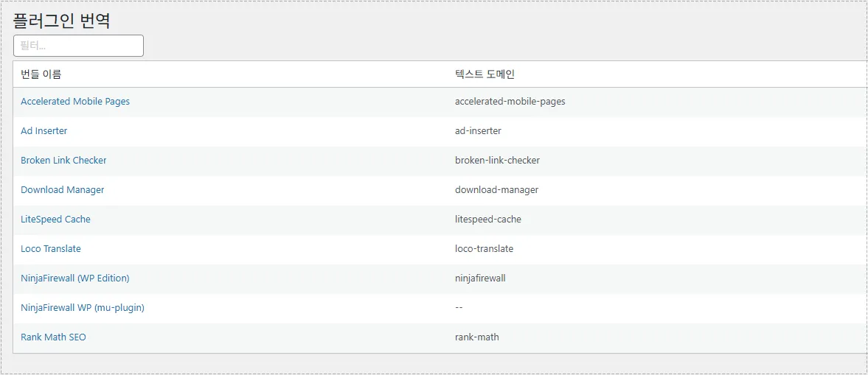Open NinjaFirewall WP (mu-plugin) link
This screenshot has height=375, width=868.
pyautogui.click(x=83, y=308)
